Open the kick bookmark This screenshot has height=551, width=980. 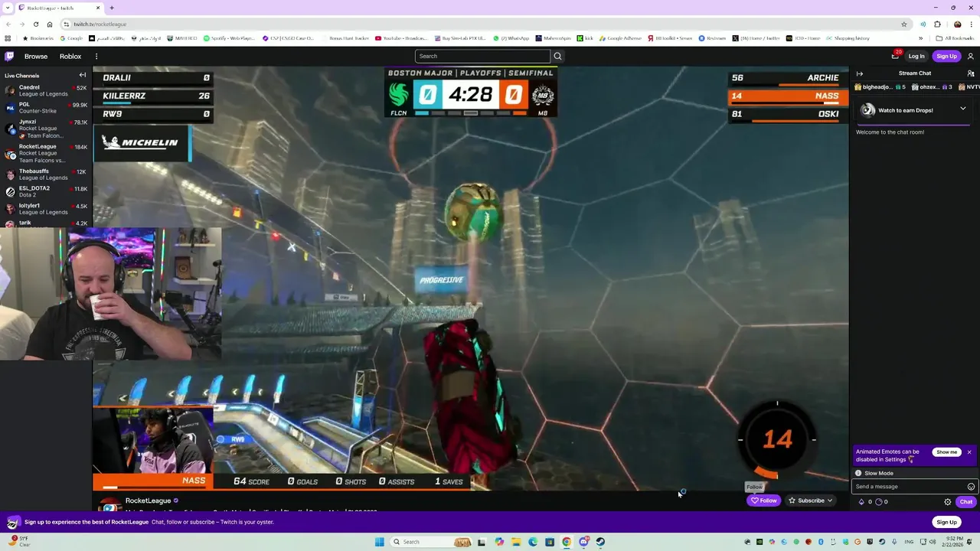tap(585, 38)
